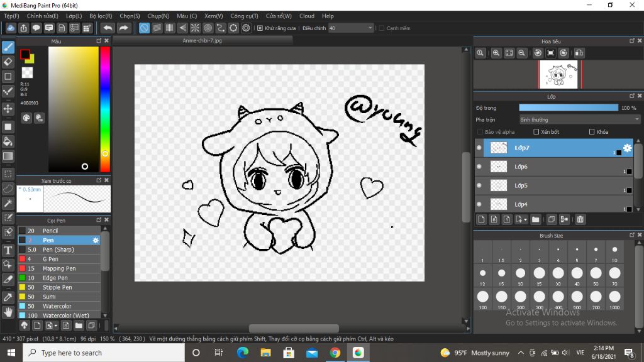644x362 pixels.
Task: Select the Bucket fill tool
Action: pos(8,141)
